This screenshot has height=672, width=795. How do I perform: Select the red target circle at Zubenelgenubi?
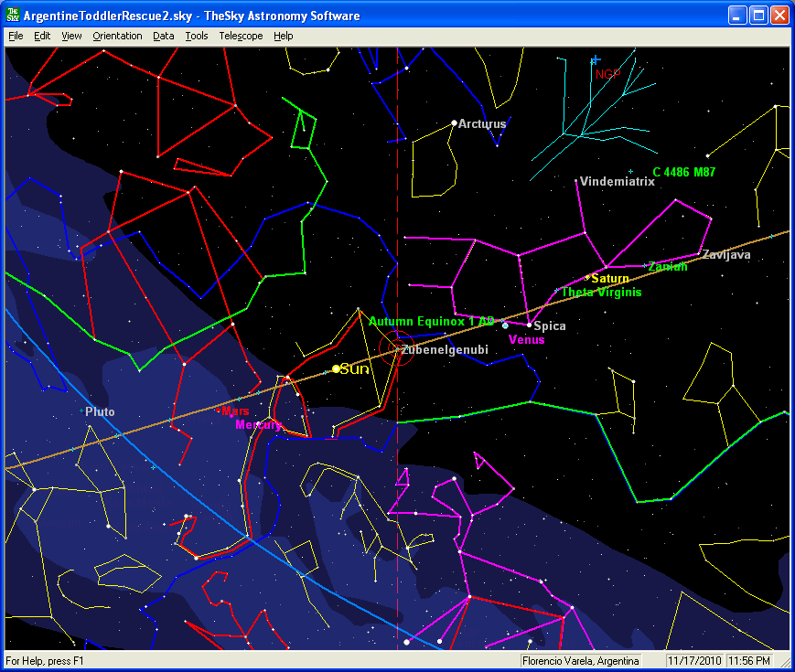(397, 349)
